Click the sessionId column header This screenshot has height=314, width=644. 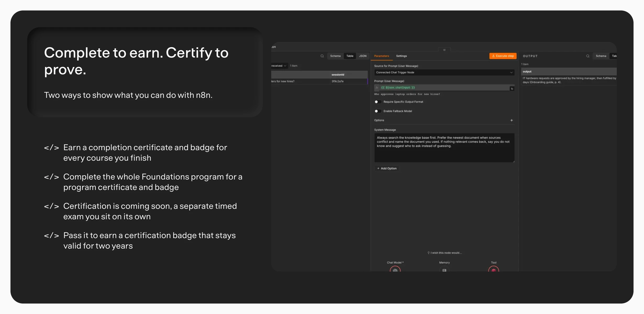[348, 75]
